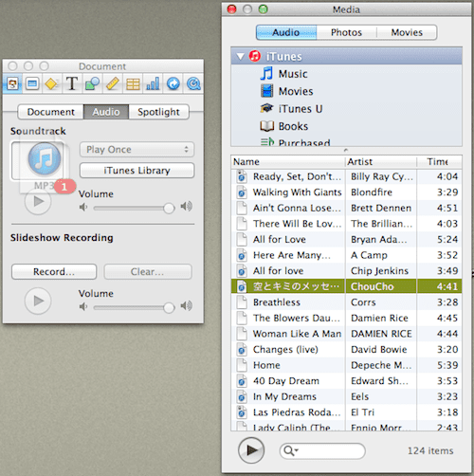Image resolution: width=474 pixels, height=476 pixels.
Task: Open the Build inspector diamond icon
Action: (x=51, y=84)
